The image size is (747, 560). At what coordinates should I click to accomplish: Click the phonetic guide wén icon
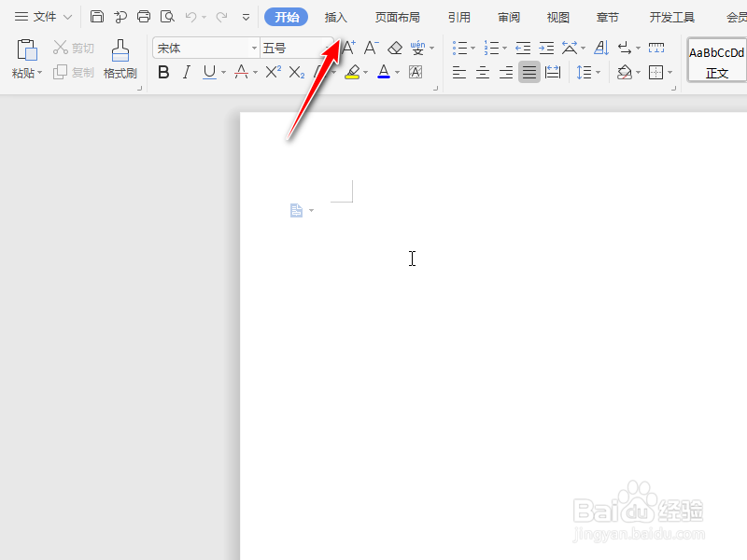pos(417,48)
